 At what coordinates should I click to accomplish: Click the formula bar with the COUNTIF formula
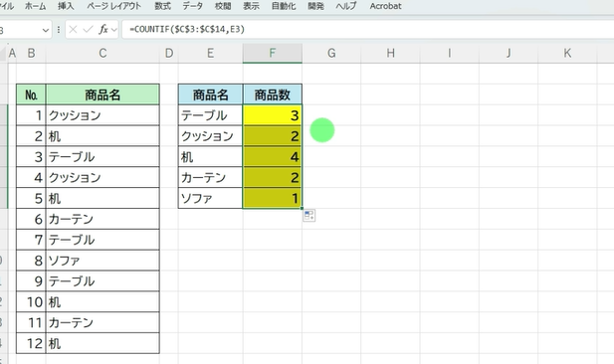coord(367,30)
